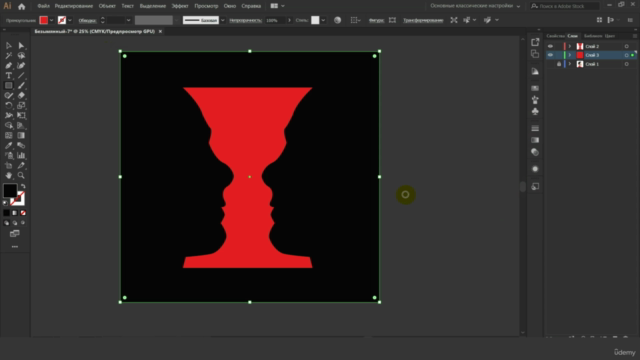Select the Type tool

pos(9,76)
